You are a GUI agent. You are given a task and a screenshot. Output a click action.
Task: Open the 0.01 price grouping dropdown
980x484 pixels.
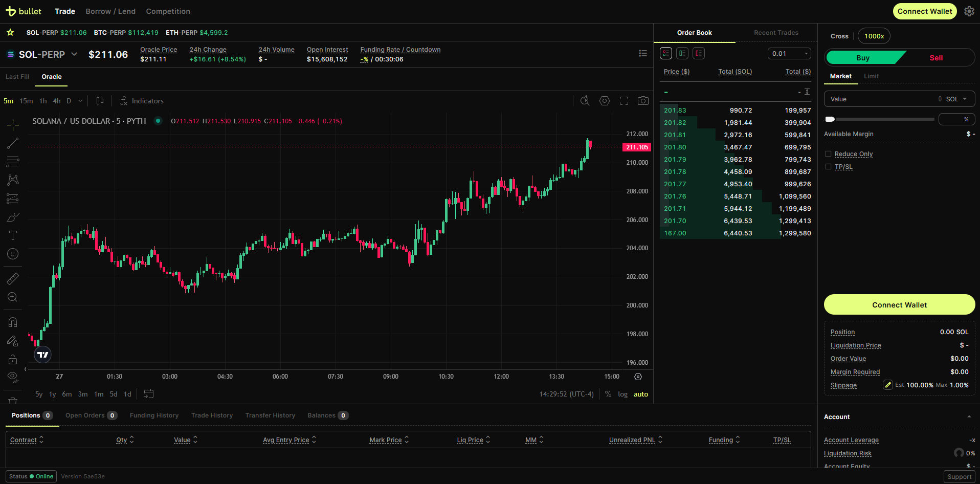pos(789,54)
